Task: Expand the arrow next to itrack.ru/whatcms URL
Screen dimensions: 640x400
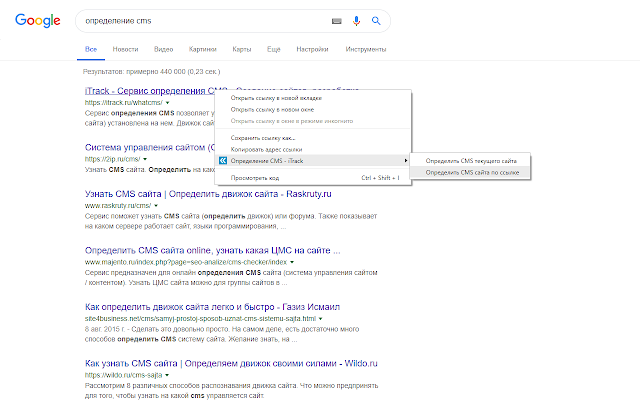Action: click(x=168, y=102)
